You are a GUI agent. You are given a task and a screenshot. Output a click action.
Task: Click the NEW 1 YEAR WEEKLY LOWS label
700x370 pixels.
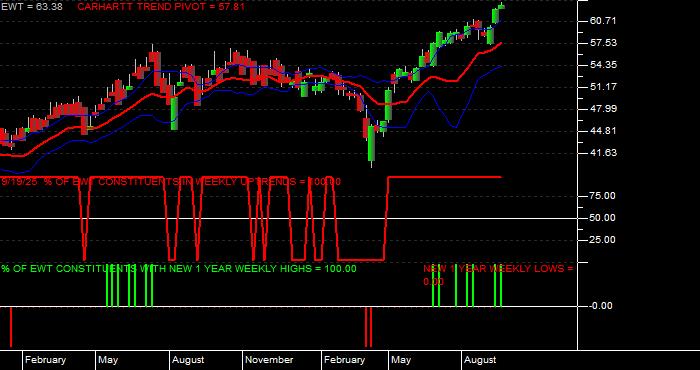(498, 275)
